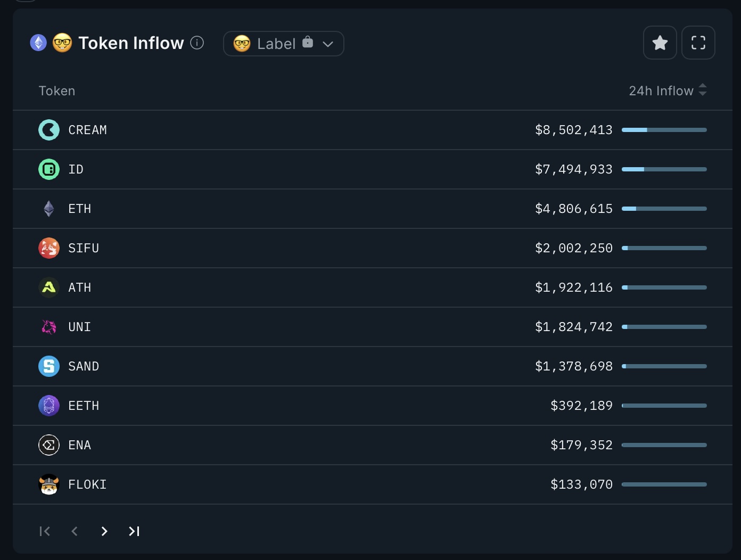Go to the first page
Image resolution: width=741 pixels, height=560 pixels.
[x=45, y=531]
